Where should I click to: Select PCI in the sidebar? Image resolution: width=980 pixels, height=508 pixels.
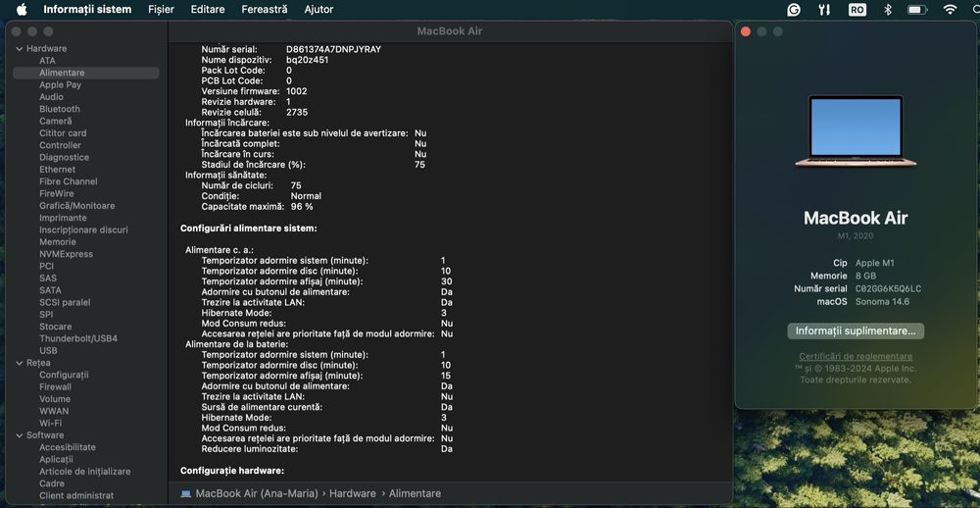pos(47,266)
